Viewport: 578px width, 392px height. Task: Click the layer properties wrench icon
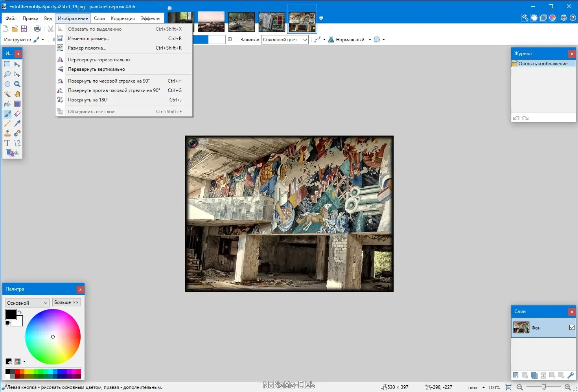click(x=571, y=375)
